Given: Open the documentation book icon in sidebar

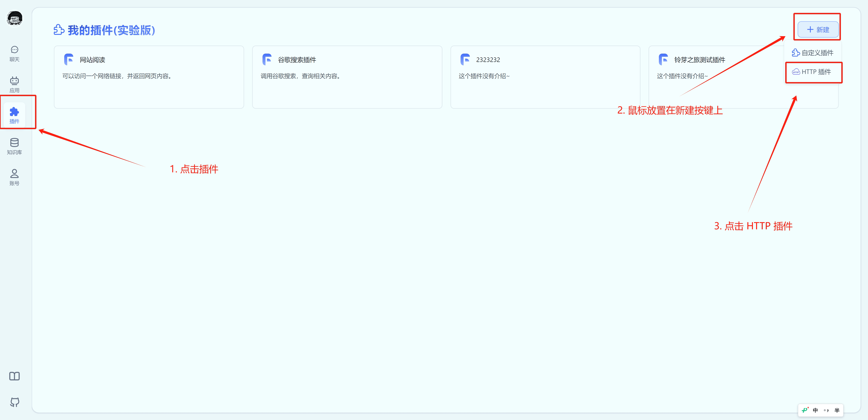Looking at the screenshot, I should (14, 376).
